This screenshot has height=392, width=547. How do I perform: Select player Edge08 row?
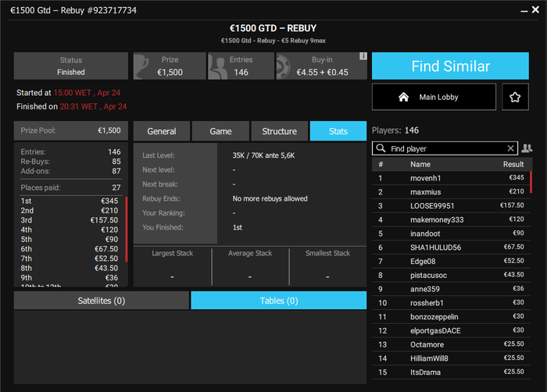(x=451, y=262)
